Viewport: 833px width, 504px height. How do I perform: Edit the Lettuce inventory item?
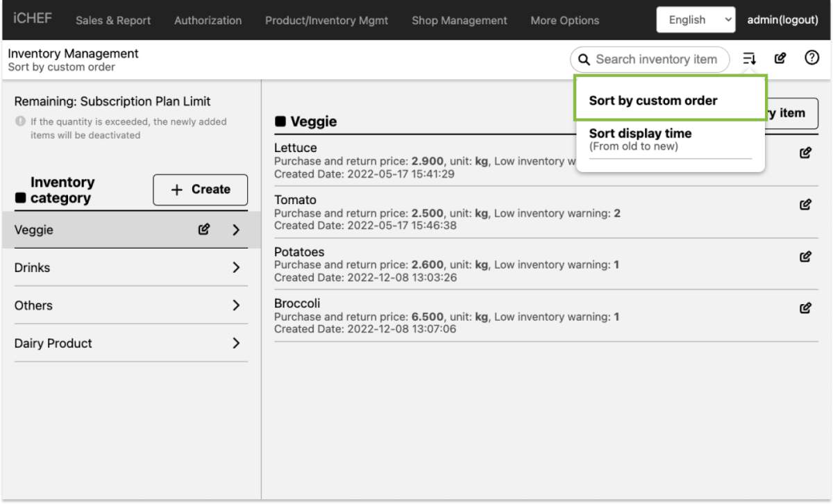[805, 152]
